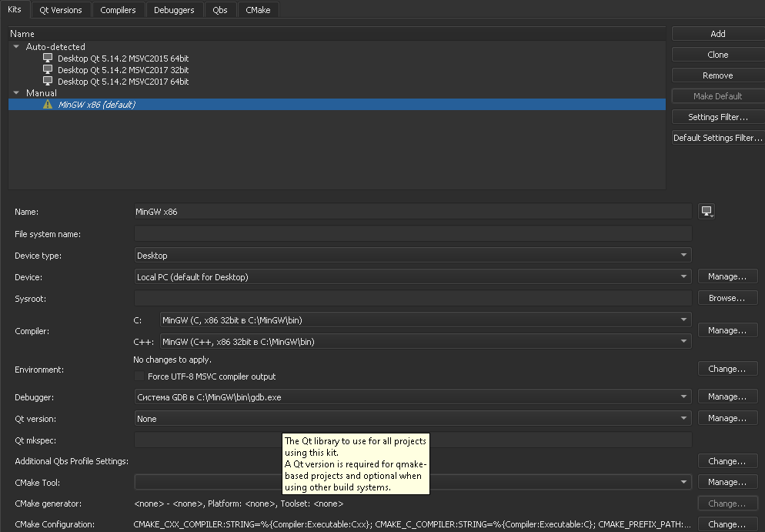The image size is (765, 532).
Task: Clone the selected kit
Action: click(x=718, y=55)
